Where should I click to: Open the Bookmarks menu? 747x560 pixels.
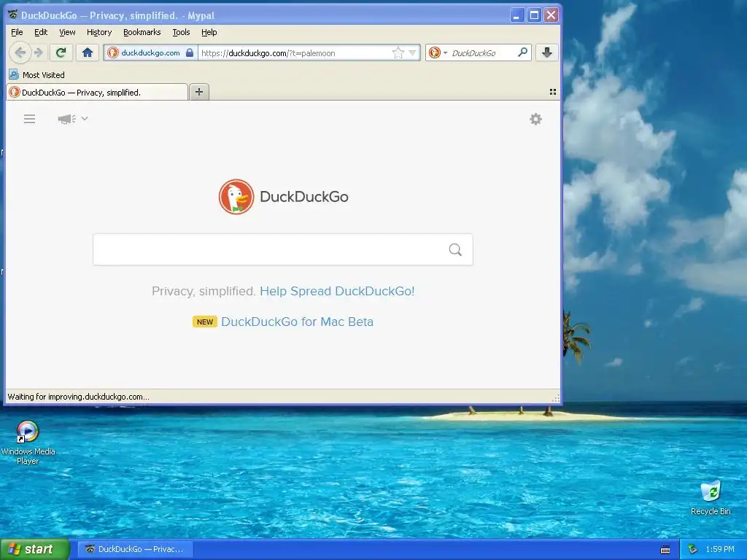point(142,32)
